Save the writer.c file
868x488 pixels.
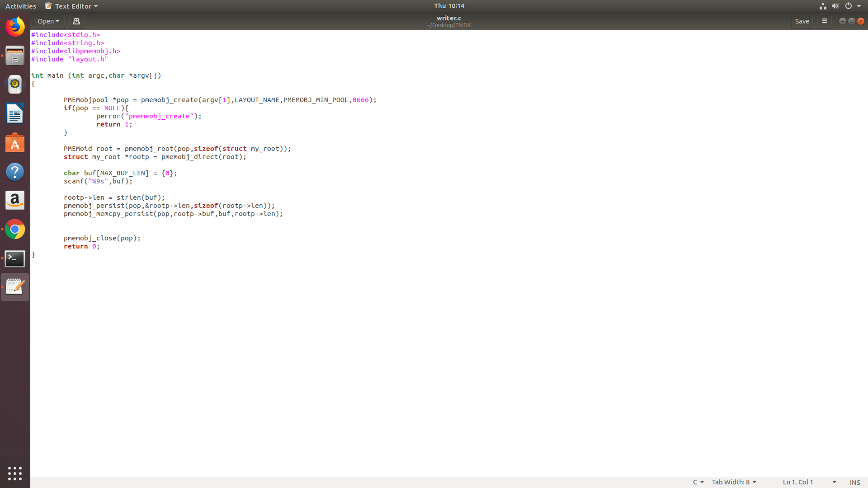click(x=802, y=21)
